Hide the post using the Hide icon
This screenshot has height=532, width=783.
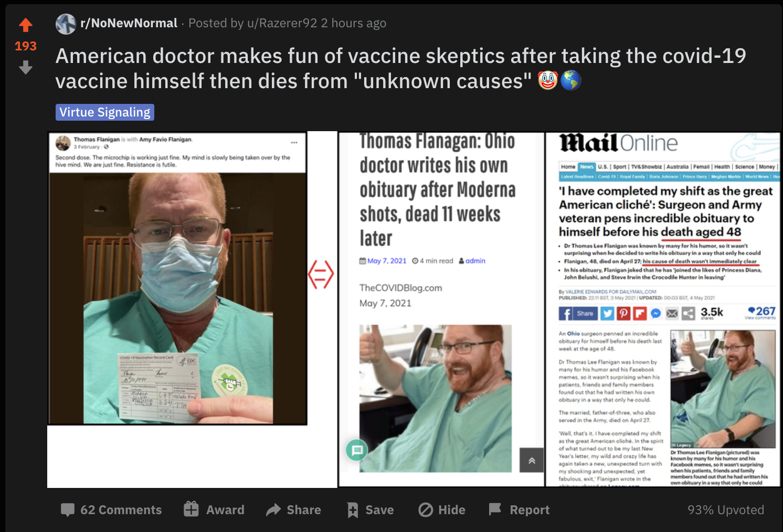[426, 510]
